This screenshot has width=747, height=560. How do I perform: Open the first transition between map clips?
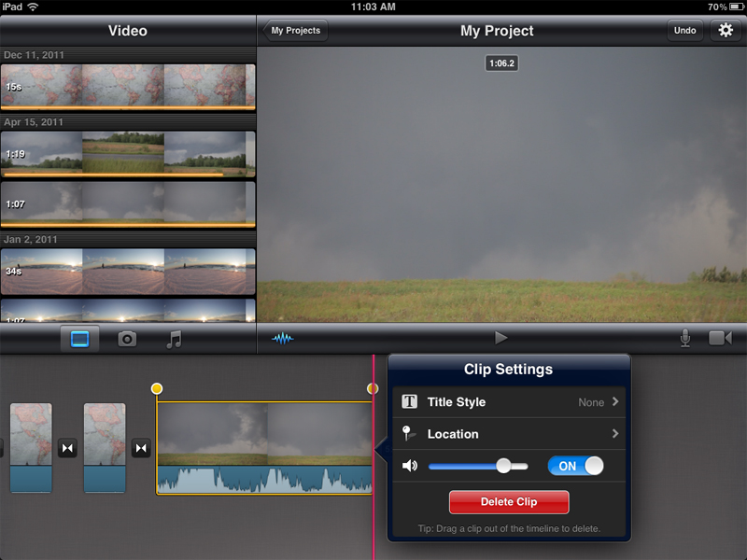click(67, 448)
